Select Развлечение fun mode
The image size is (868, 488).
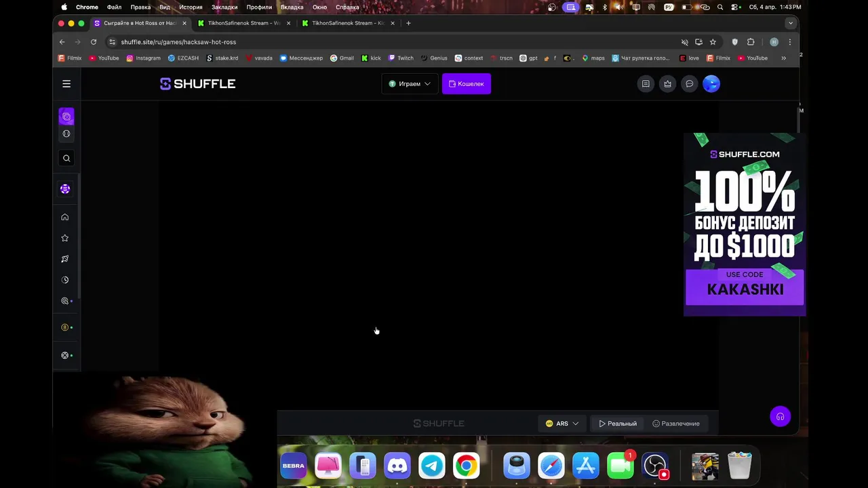(676, 424)
